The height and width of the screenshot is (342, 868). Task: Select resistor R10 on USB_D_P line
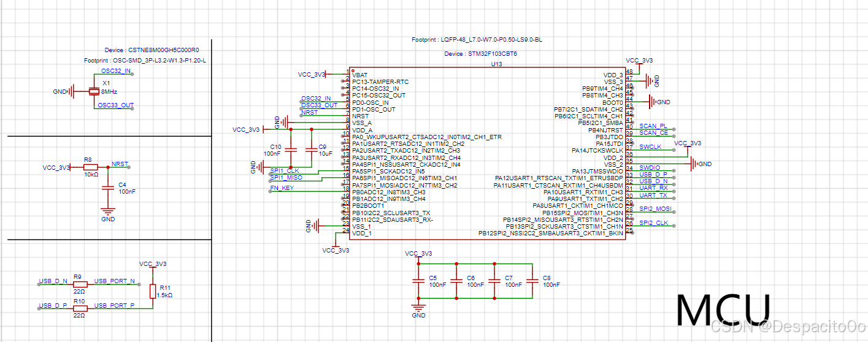[81, 308]
